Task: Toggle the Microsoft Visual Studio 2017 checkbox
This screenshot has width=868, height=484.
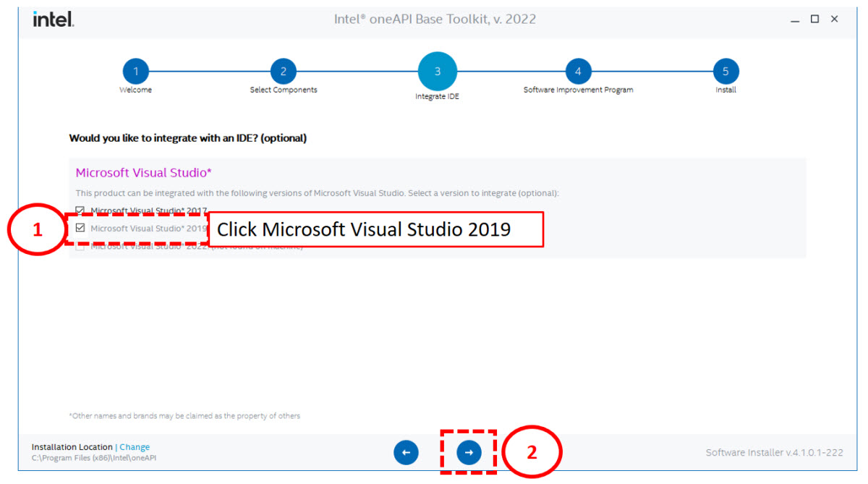Action: 80,211
